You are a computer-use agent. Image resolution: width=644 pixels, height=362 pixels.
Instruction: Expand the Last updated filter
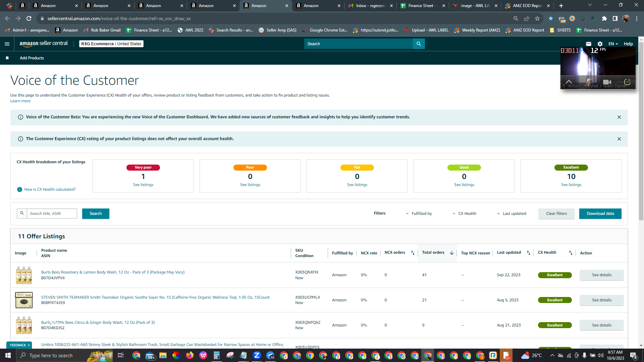click(x=512, y=214)
